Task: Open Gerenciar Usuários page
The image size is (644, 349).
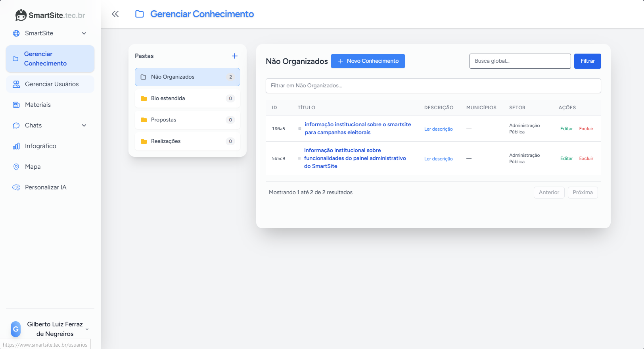Action: coord(50,84)
